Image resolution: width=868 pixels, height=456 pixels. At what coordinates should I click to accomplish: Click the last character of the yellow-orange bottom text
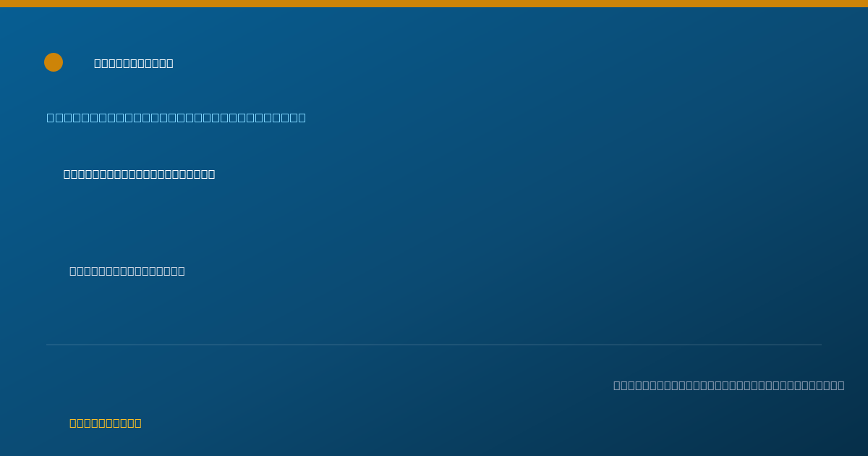[x=138, y=423]
